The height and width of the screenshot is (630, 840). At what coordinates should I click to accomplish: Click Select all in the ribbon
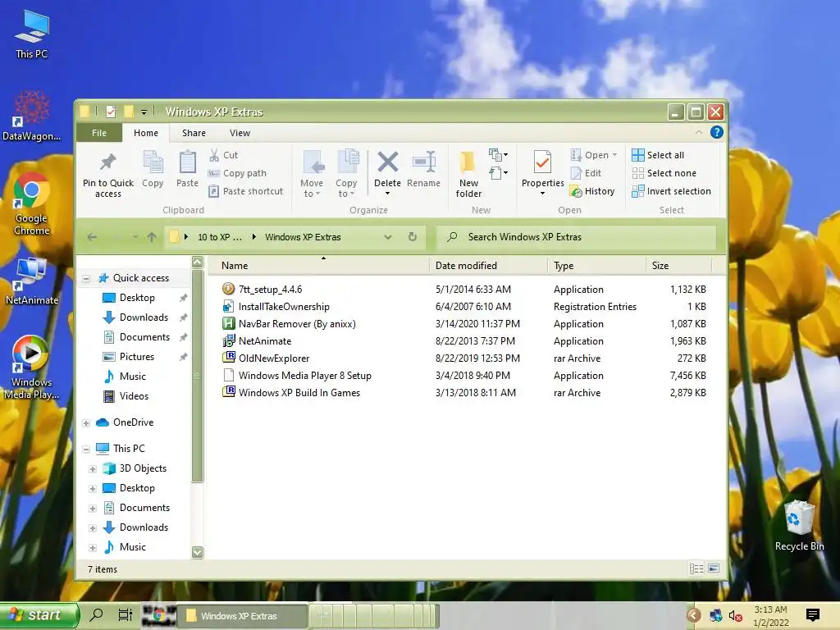tap(658, 155)
